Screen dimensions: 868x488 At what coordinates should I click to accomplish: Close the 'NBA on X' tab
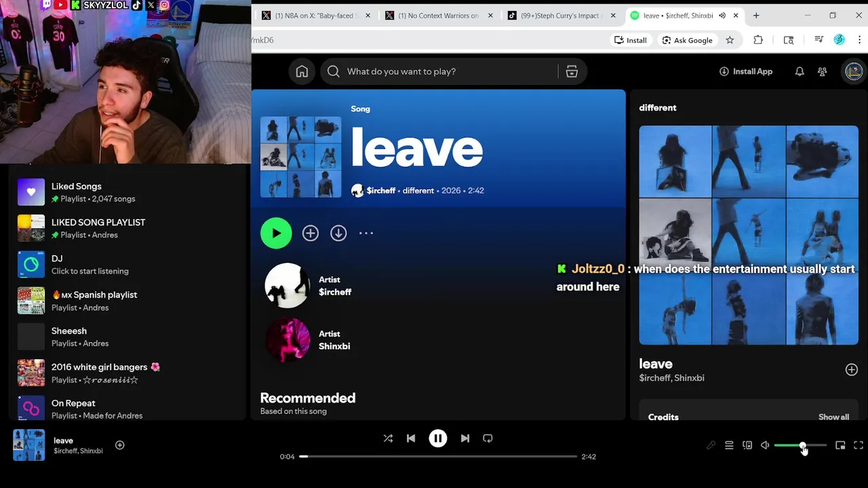(368, 16)
